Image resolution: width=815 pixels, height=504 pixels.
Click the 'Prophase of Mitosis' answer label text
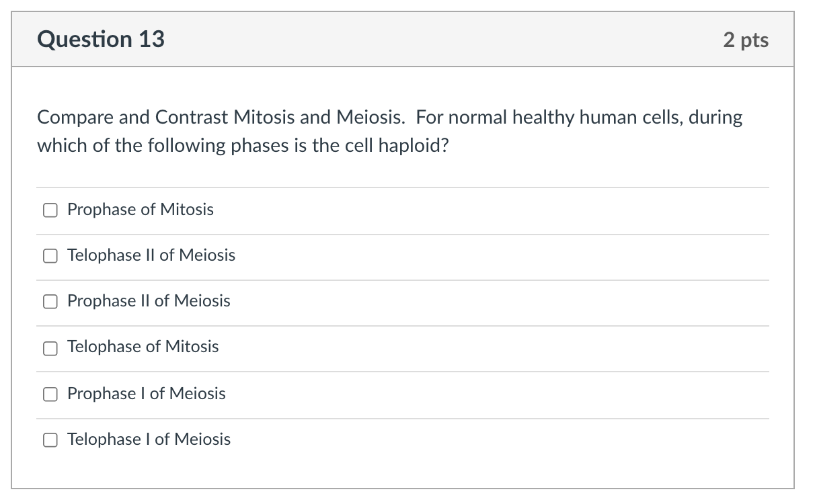[141, 210]
